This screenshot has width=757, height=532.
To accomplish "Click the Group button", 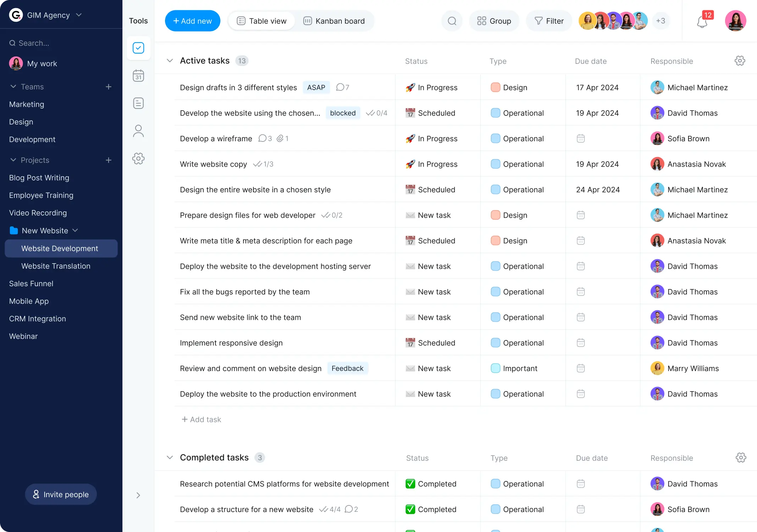I will [x=494, y=21].
